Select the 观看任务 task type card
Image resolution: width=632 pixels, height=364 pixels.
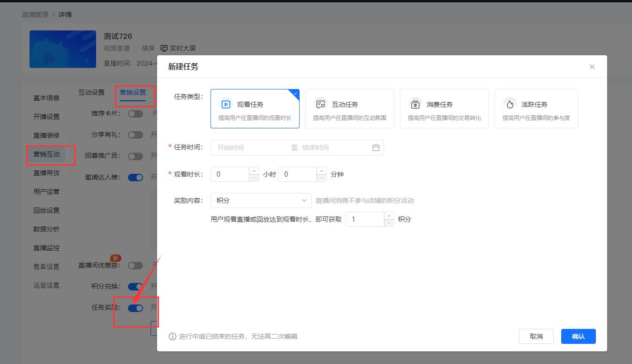[255, 108]
